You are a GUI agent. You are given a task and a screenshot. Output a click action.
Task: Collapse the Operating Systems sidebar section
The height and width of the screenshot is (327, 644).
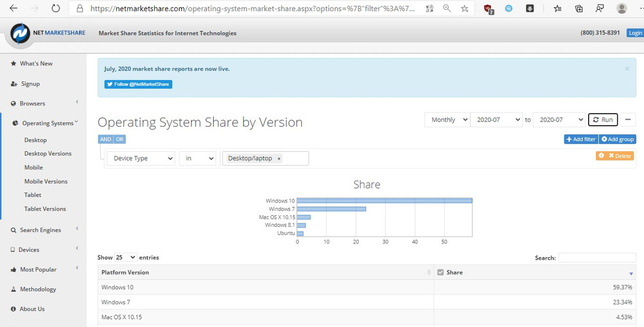point(46,123)
